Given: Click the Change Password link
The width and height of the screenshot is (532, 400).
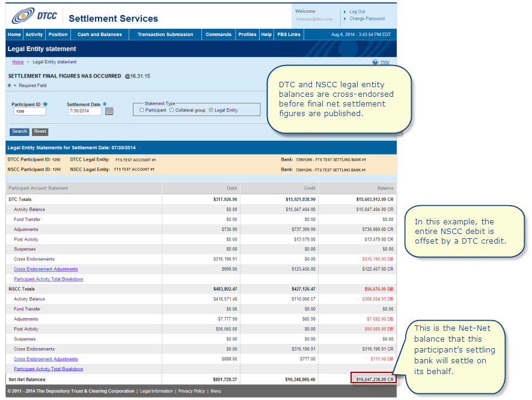Looking at the screenshot, I should click(367, 19).
